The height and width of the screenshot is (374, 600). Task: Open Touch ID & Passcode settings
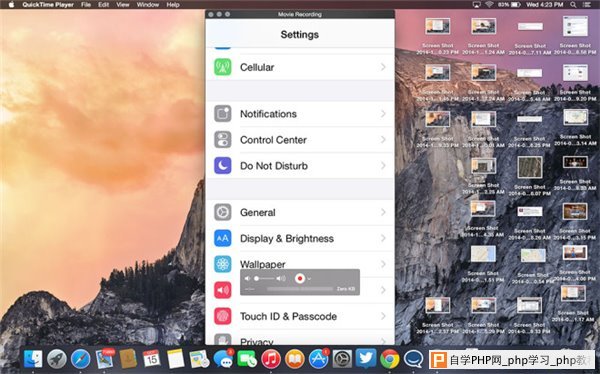pos(300,316)
